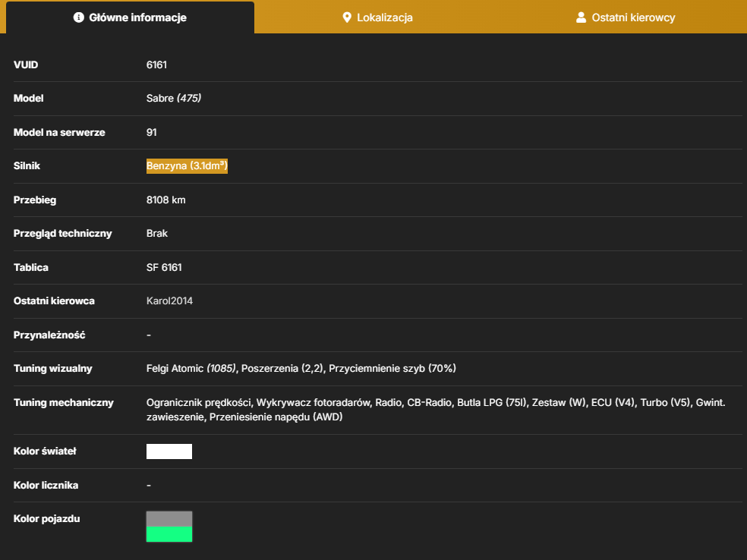Image resolution: width=747 pixels, height=560 pixels.
Task: Click the plate number SF 6161
Action: pyautogui.click(x=164, y=268)
